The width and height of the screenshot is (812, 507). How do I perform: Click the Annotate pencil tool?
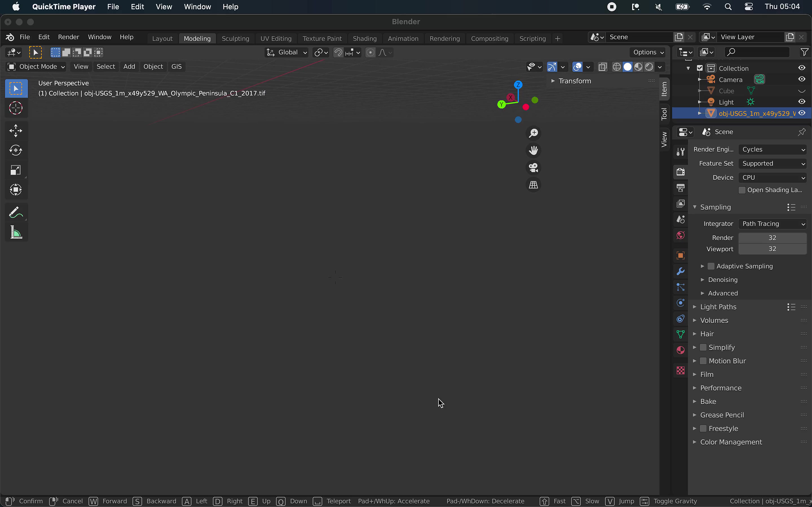16,213
